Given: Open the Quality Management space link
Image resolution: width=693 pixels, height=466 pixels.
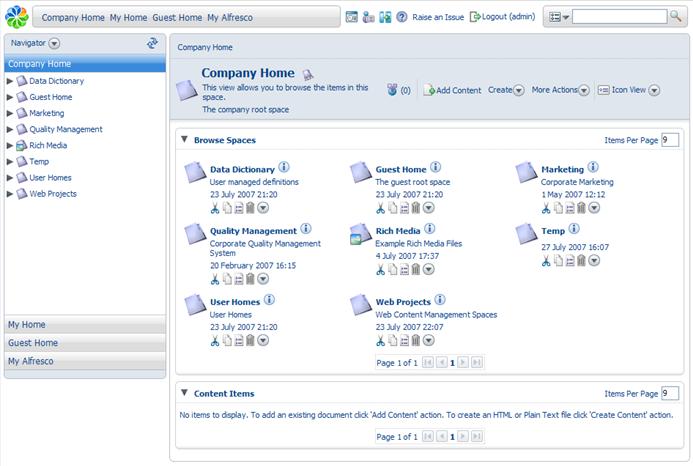Looking at the screenshot, I should (x=253, y=231).
